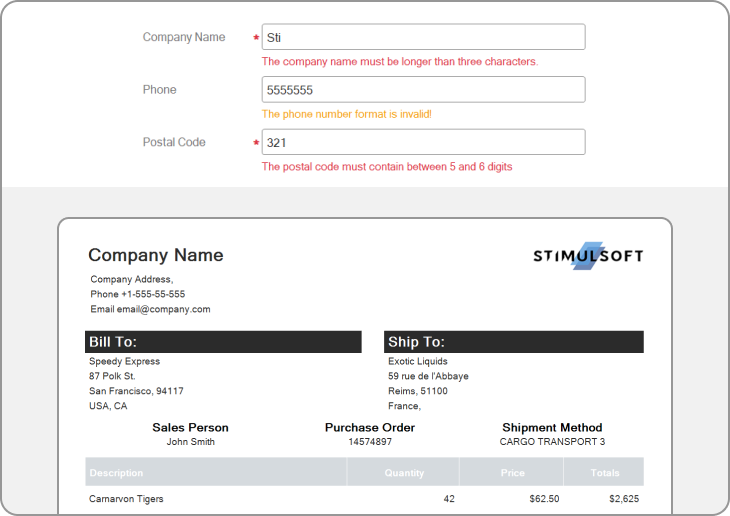Click the red asterisk beside Company Name
Viewport: 730px width, 516px height.
pyautogui.click(x=256, y=38)
